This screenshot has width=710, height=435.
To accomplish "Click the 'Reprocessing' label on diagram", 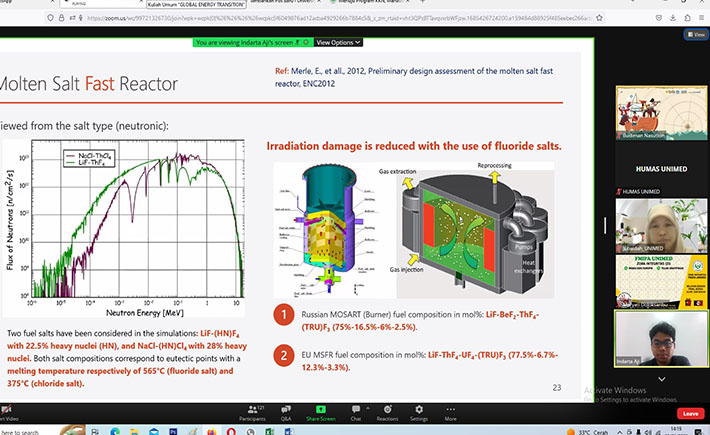I will (494, 165).
